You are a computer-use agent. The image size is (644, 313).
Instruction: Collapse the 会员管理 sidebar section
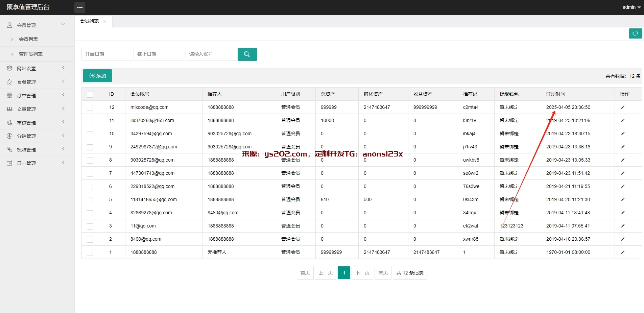tap(26, 25)
